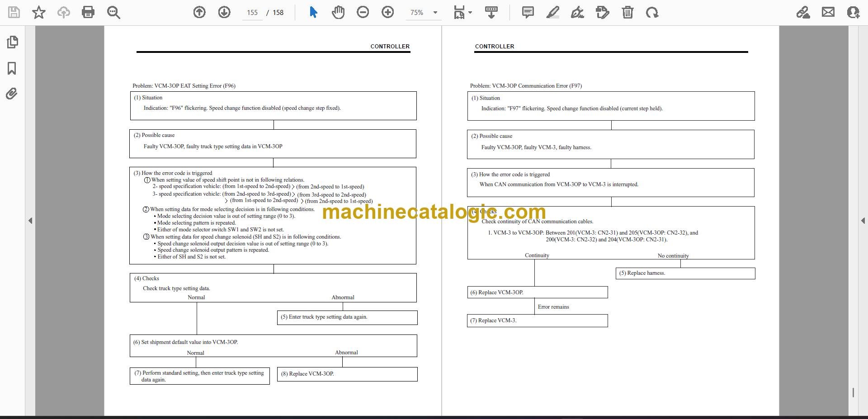This screenshot has height=419, width=868.
Task: Click the page number field showing 155
Action: coord(252,13)
